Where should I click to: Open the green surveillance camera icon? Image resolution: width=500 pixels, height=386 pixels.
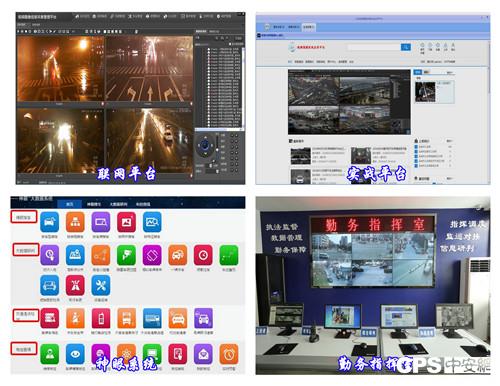pyautogui.click(x=126, y=255)
